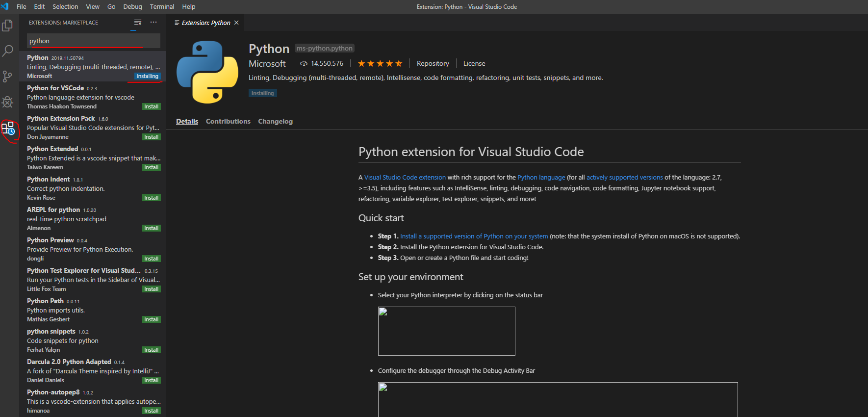Open the Selection menu
This screenshot has height=417, width=868.
[65, 6]
